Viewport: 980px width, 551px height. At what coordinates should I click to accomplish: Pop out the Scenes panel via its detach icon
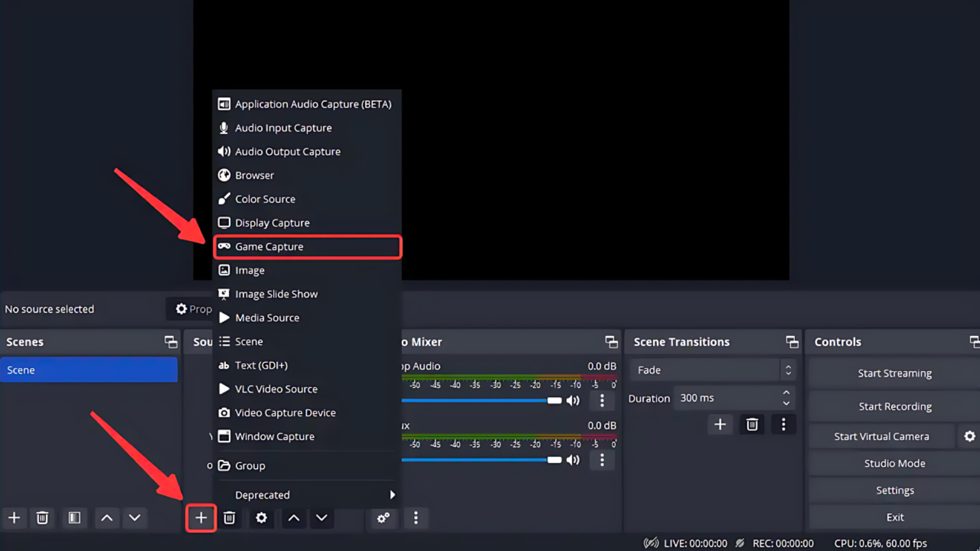click(x=171, y=342)
